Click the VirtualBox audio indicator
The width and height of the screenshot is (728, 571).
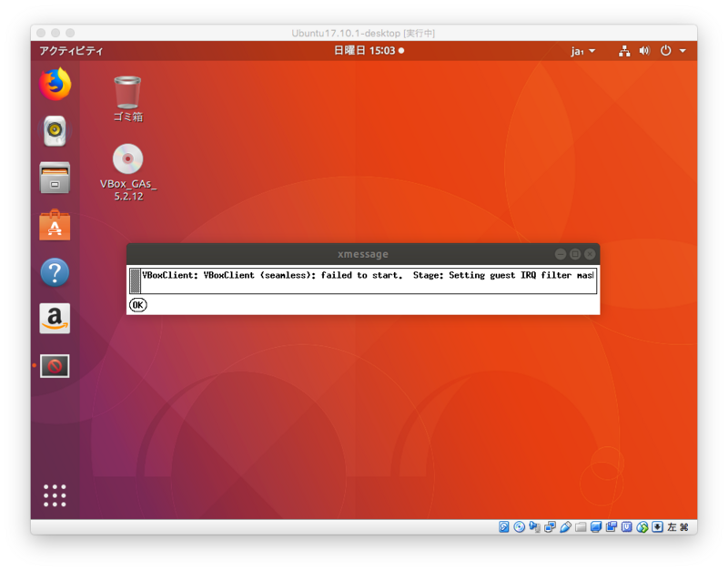pos(534,527)
